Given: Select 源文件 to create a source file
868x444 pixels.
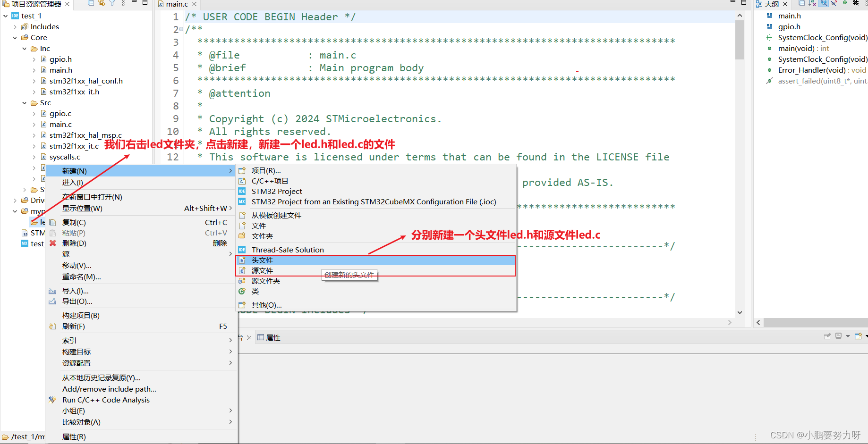Looking at the screenshot, I should 375,270.
